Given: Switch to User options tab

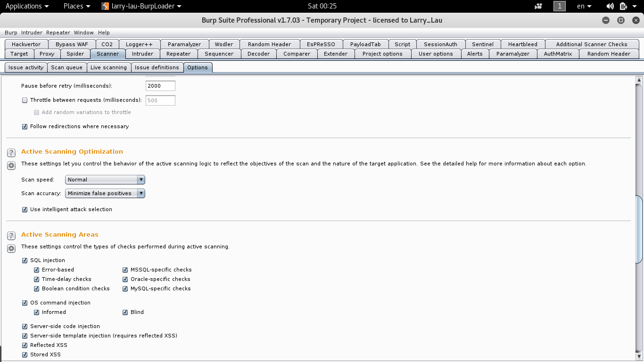Looking at the screenshot, I should [436, 54].
